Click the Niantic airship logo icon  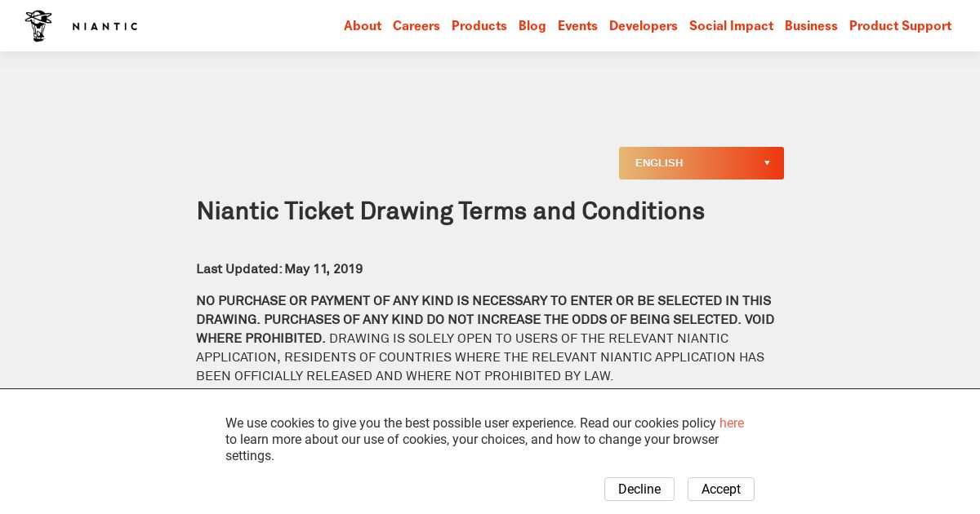(38, 26)
